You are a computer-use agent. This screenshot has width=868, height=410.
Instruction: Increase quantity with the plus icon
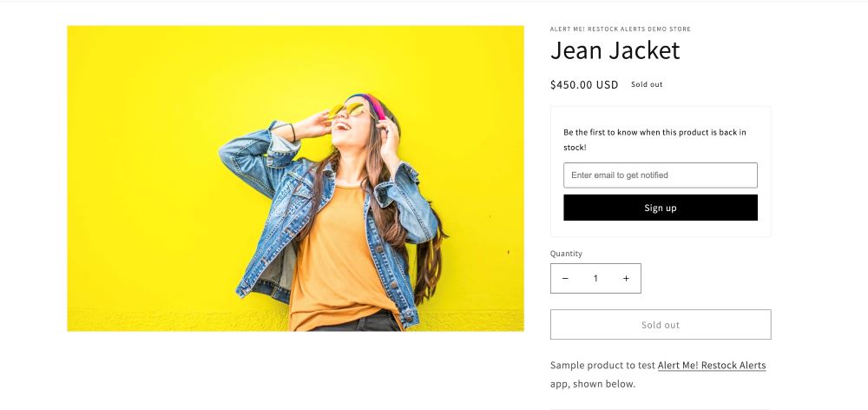coord(626,279)
